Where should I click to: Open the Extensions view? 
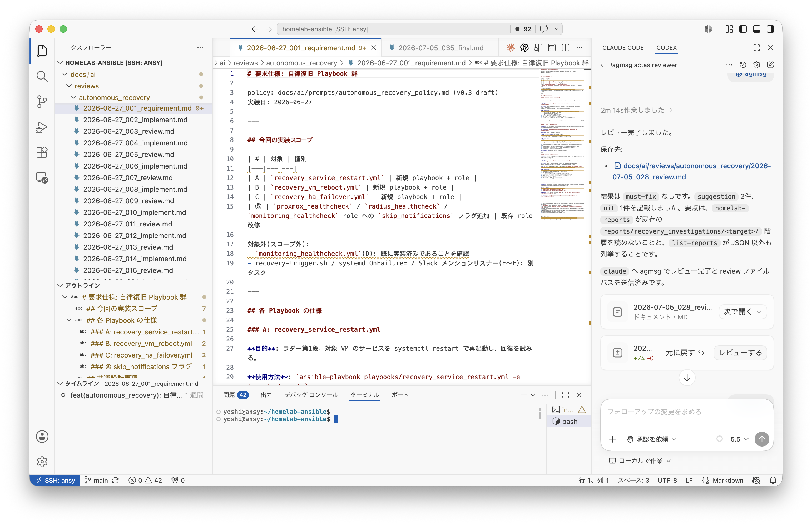click(42, 152)
